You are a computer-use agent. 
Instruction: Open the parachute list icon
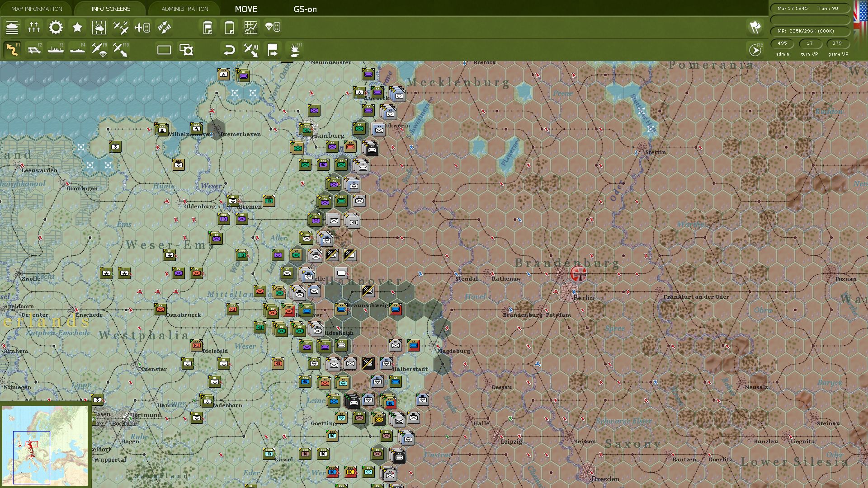pyautogui.click(x=273, y=28)
